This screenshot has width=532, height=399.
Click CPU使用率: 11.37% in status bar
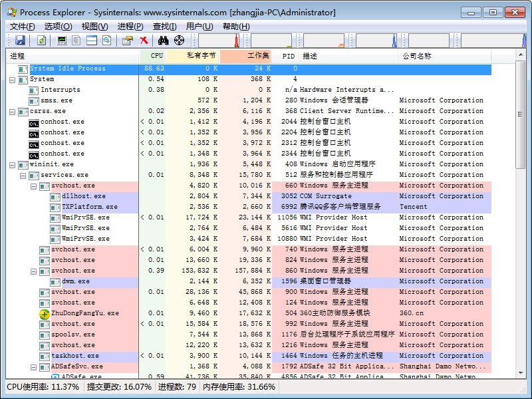(x=43, y=387)
